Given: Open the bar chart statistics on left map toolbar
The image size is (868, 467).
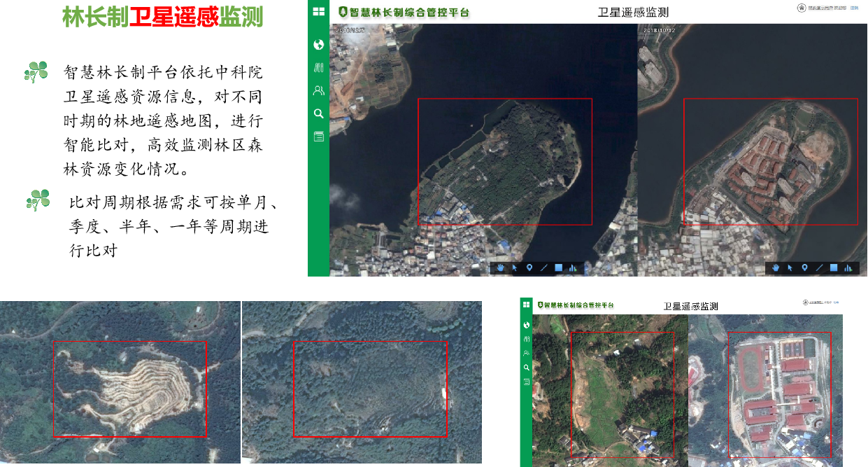Looking at the screenshot, I should [x=573, y=267].
